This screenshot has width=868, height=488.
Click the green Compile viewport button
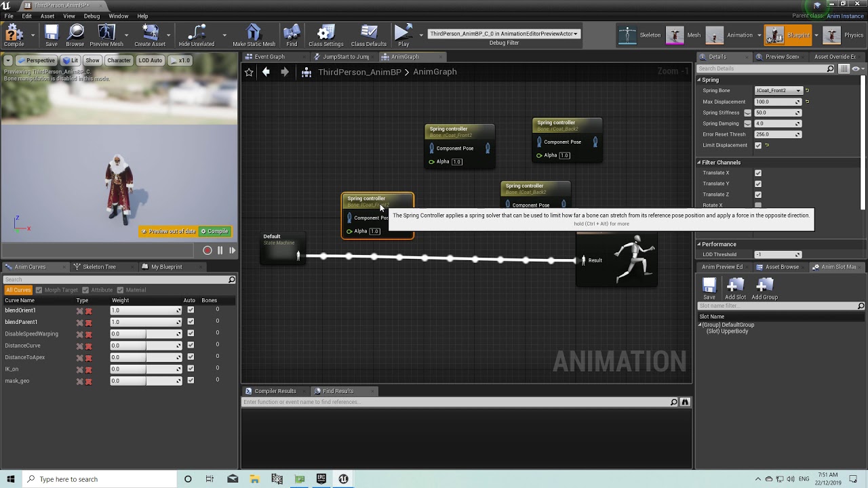pos(215,231)
